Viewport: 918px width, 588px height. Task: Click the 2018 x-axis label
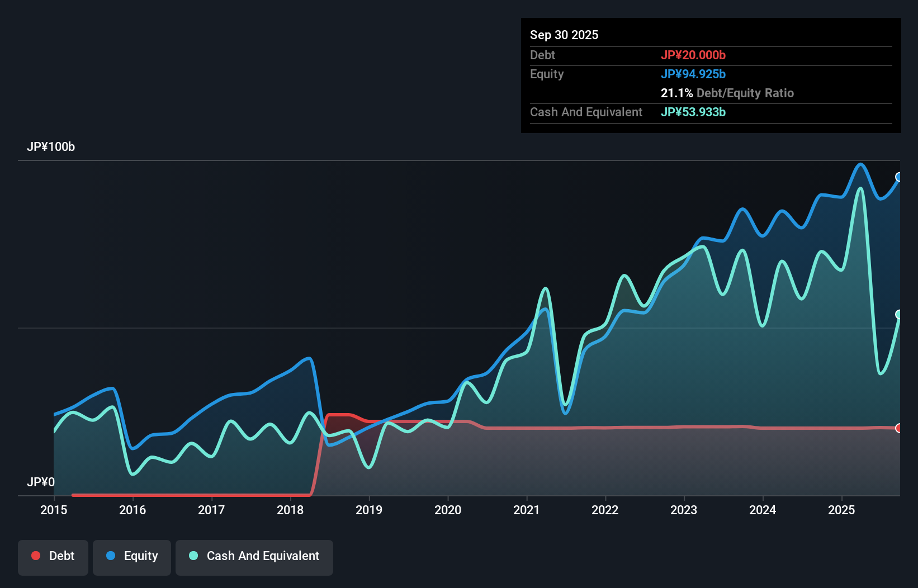pyautogui.click(x=290, y=510)
